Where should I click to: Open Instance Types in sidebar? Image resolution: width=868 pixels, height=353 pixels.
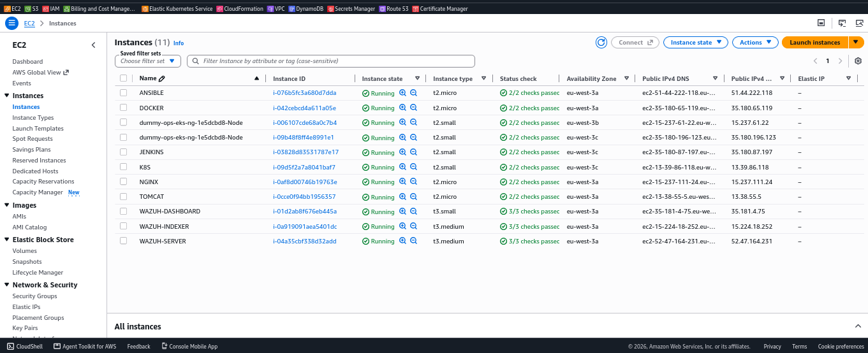click(x=33, y=118)
